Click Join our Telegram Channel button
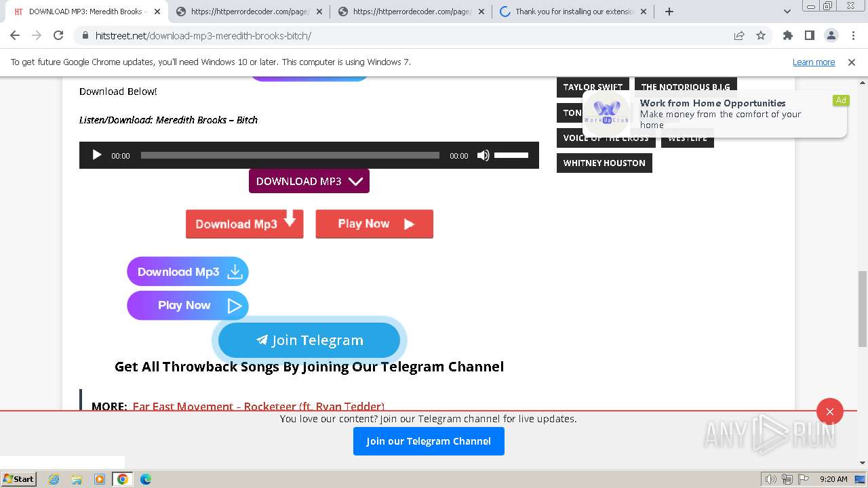 coord(429,441)
